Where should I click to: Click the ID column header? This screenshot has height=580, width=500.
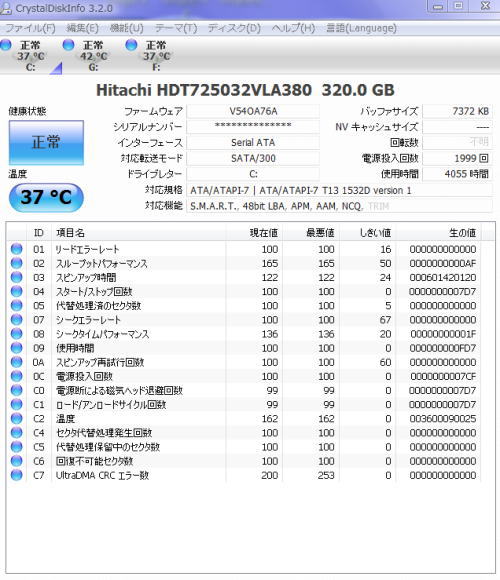(x=38, y=233)
